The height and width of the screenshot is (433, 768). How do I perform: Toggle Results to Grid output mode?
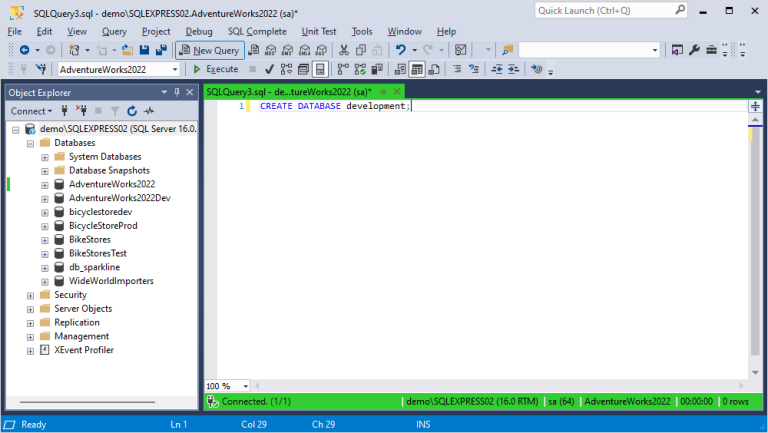[x=418, y=69]
